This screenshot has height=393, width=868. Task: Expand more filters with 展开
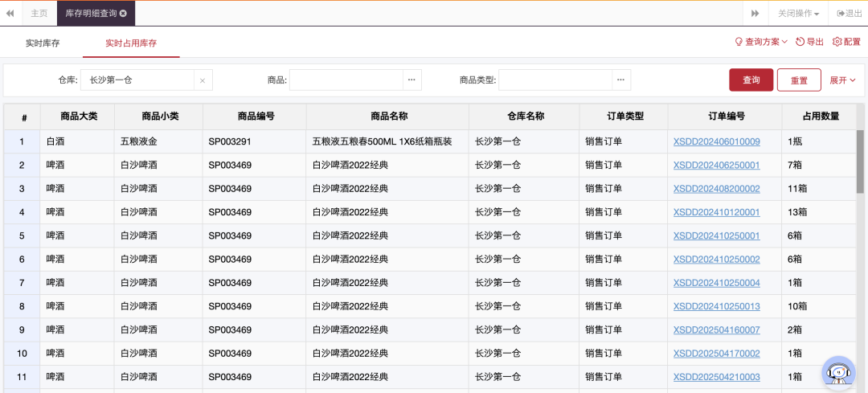coord(842,80)
